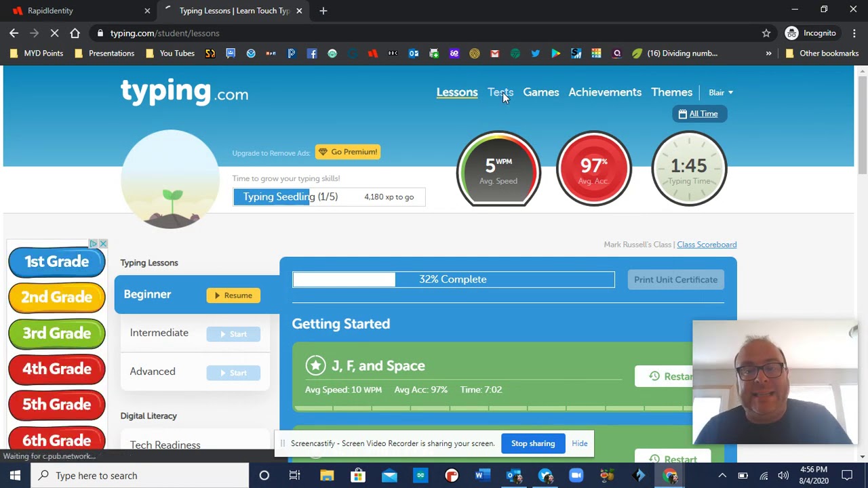Click the Go Premium! button

click(348, 152)
